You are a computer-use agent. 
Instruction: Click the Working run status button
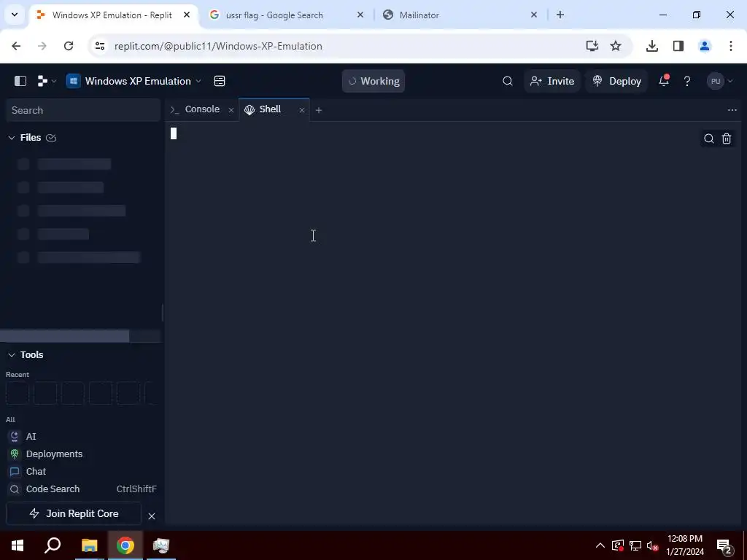pos(373,81)
